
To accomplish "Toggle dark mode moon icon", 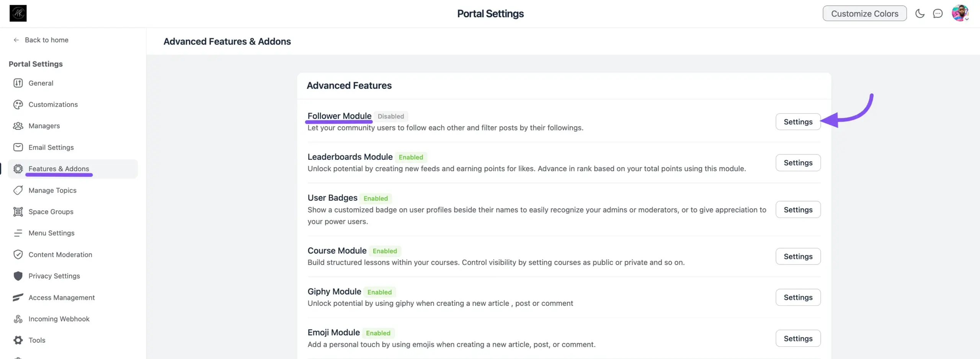I will click(x=920, y=14).
